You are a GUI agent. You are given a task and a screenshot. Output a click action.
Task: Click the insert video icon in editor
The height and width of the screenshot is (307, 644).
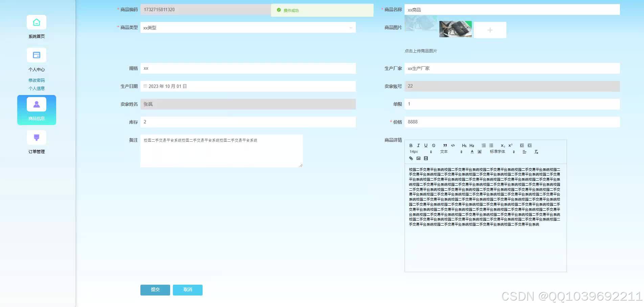coord(426,158)
